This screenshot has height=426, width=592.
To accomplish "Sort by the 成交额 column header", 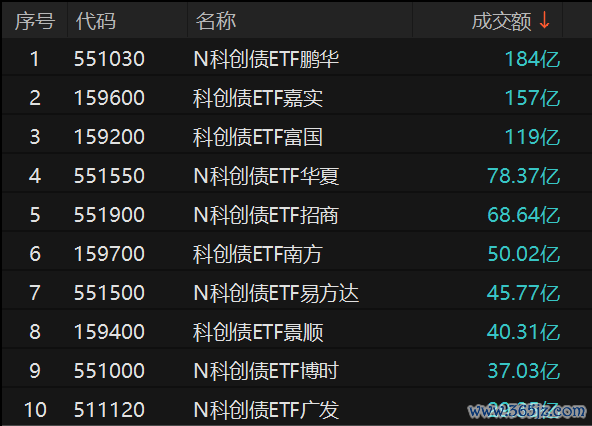I will [x=501, y=21].
